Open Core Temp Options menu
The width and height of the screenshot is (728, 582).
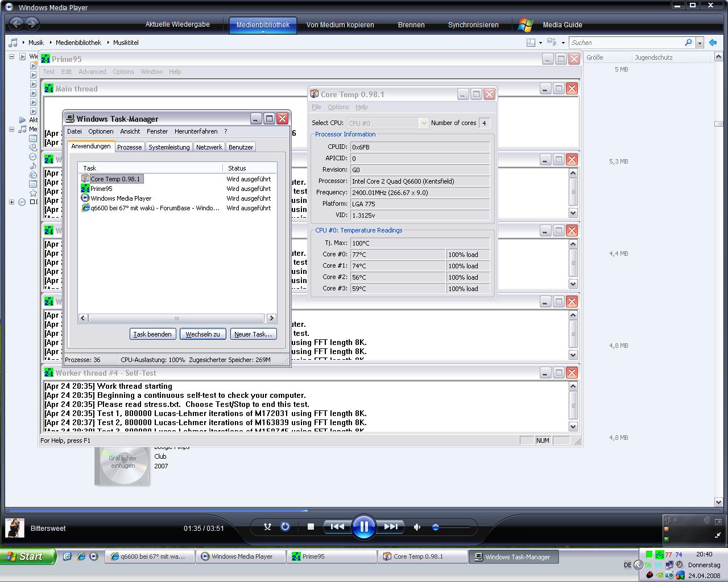338,107
